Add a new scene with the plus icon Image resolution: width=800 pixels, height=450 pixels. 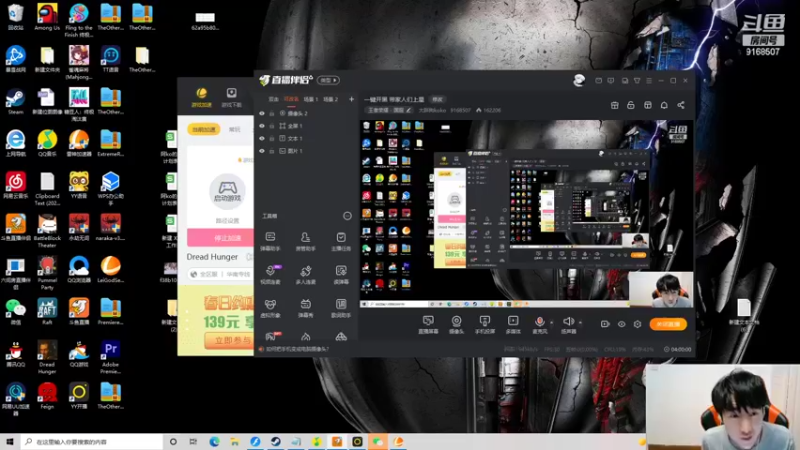point(351,99)
